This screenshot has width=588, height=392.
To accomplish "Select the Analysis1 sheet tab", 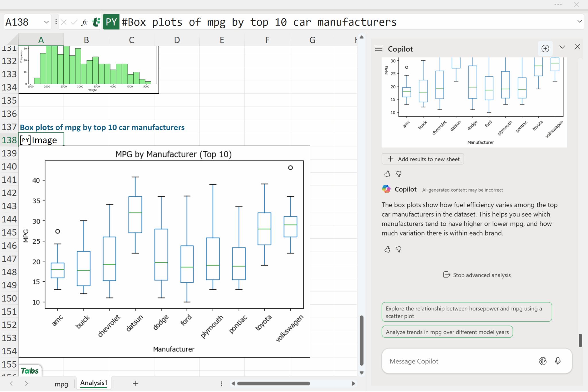I will coord(94,383).
